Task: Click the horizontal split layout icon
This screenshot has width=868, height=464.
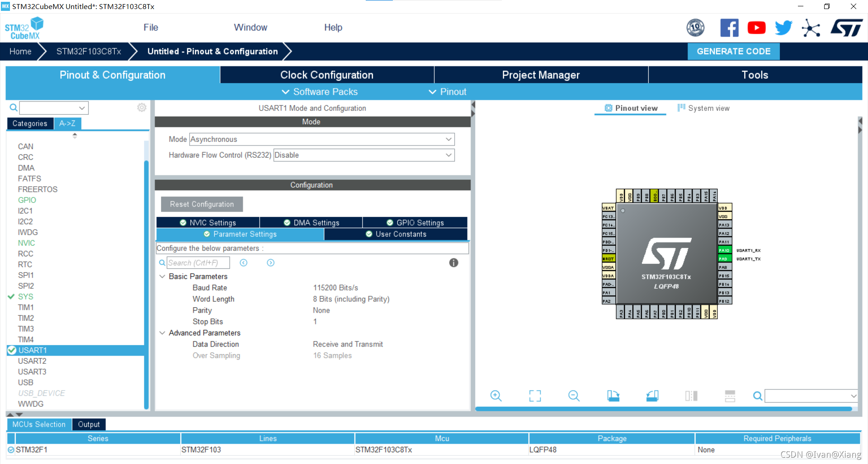Action: 730,396
